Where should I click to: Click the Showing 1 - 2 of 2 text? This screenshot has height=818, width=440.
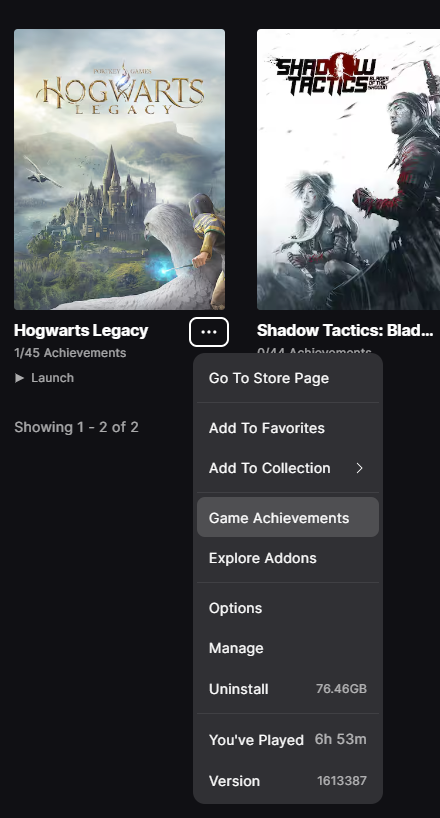coord(76,427)
